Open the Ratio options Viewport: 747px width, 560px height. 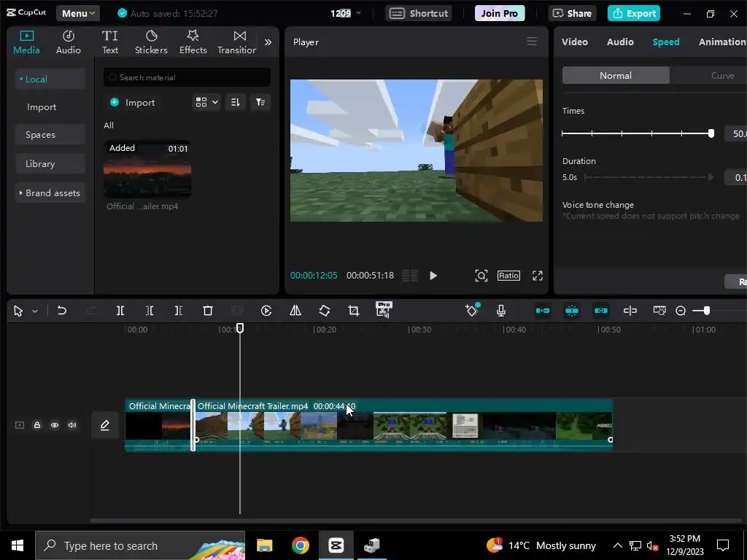508,276
